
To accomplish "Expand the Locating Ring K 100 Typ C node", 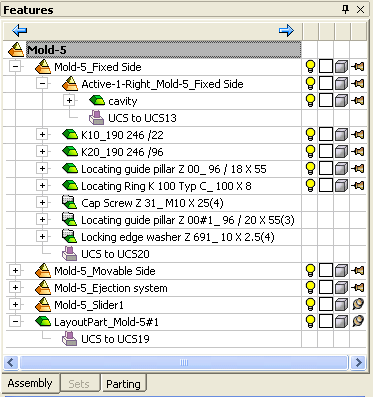I will [42, 185].
